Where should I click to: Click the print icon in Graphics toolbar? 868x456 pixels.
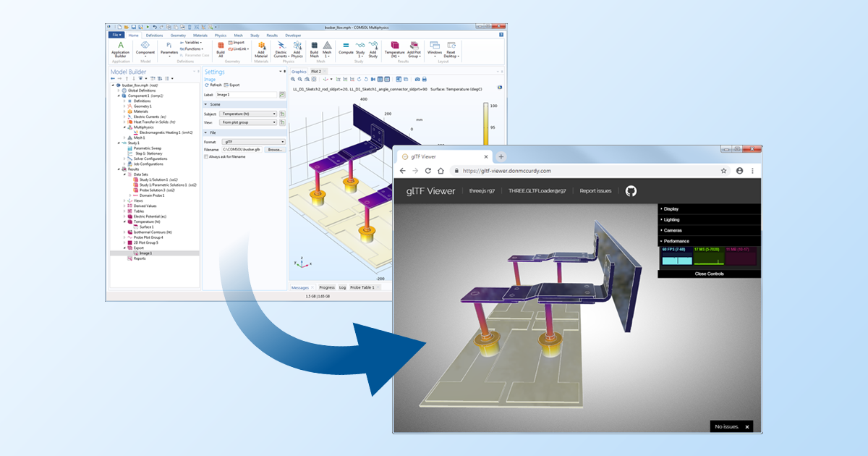pyautogui.click(x=424, y=79)
